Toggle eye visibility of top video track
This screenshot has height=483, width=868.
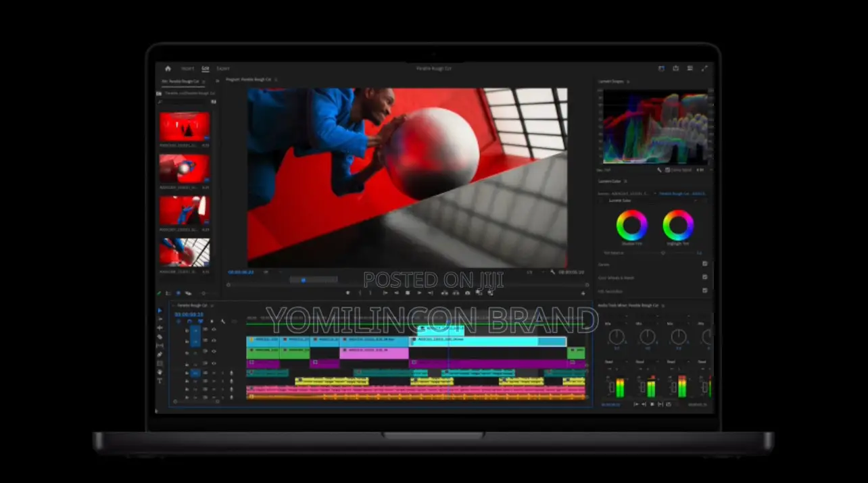click(x=214, y=330)
